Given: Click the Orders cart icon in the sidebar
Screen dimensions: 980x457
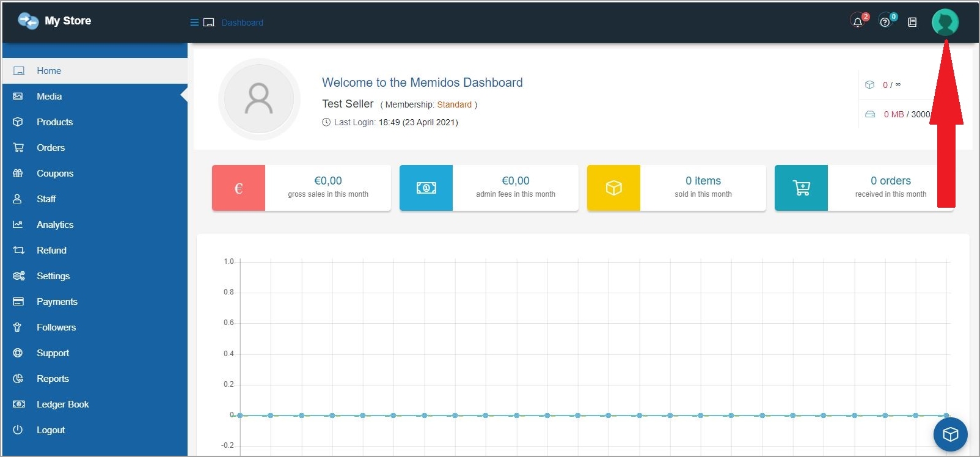Looking at the screenshot, I should pos(18,148).
